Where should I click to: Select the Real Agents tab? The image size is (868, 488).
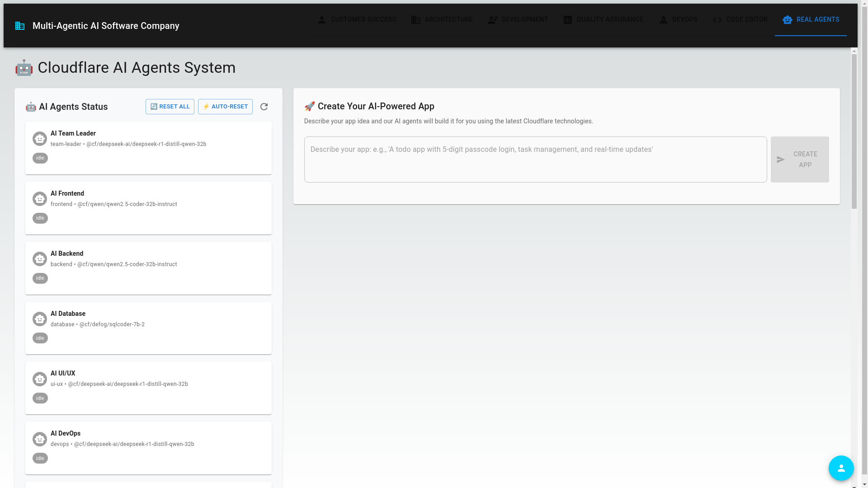[x=811, y=20]
